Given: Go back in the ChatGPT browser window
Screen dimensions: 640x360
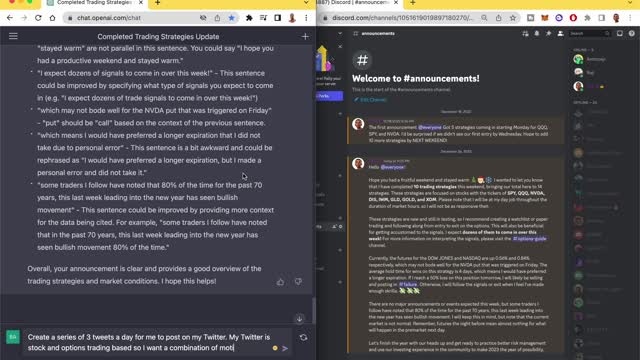Looking at the screenshot, I should pos(10,18).
